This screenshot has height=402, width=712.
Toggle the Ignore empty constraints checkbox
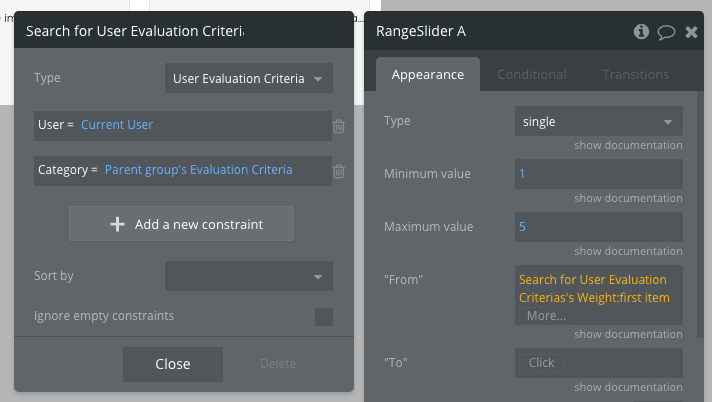323,317
